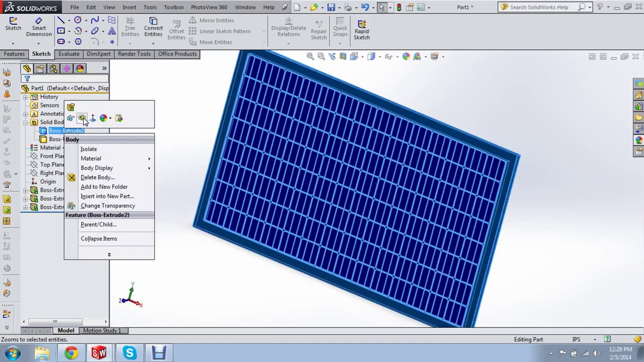The image size is (644, 362).
Task: Click the Search SolidWorks Help field
Action: (x=540, y=7)
